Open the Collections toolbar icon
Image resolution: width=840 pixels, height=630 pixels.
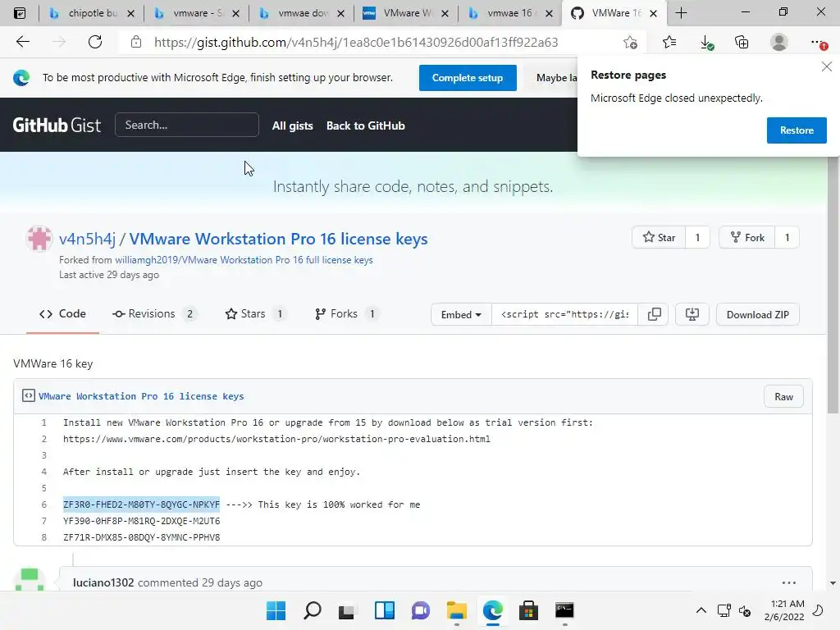742,43
